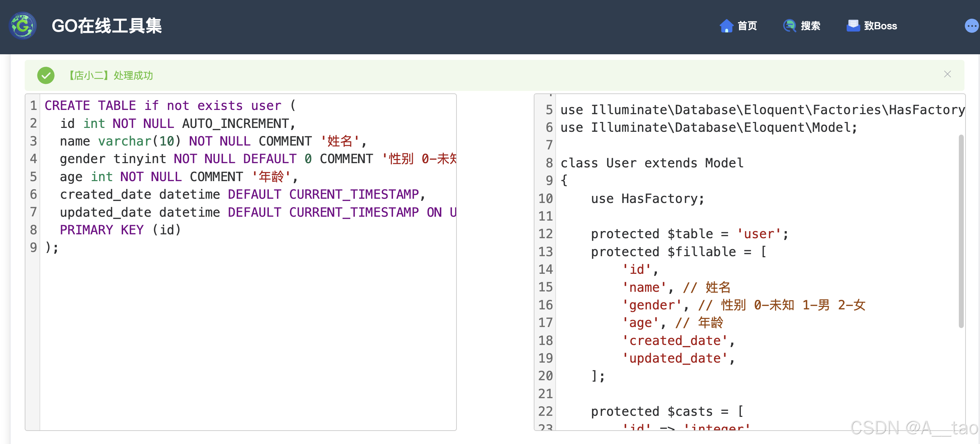This screenshot has height=444, width=980.
Task: Click the protected $fillable line in output
Action: tap(678, 252)
